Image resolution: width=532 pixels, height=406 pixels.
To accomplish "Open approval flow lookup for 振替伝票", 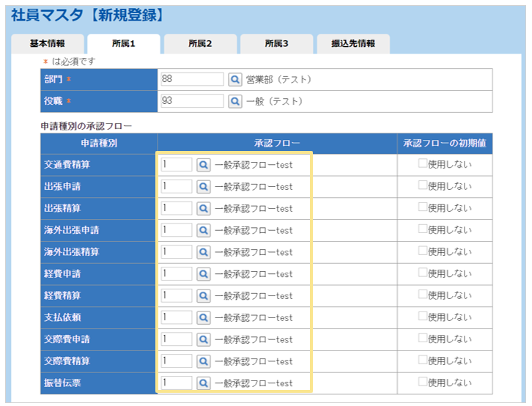I will pyautogui.click(x=204, y=383).
